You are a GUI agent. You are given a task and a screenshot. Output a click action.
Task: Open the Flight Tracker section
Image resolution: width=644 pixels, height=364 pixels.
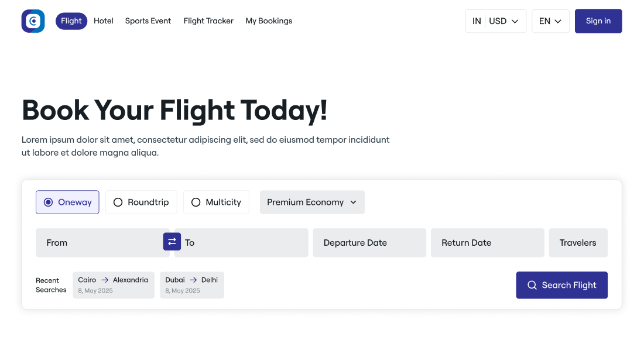point(208,20)
